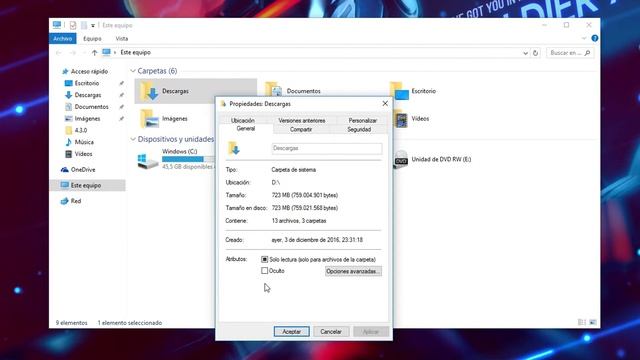Click the Buscar search box

click(x=570, y=53)
